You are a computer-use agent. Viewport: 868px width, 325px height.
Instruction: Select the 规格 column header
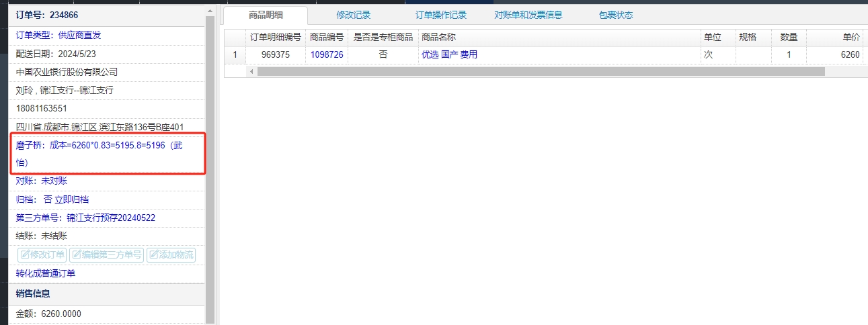point(753,38)
